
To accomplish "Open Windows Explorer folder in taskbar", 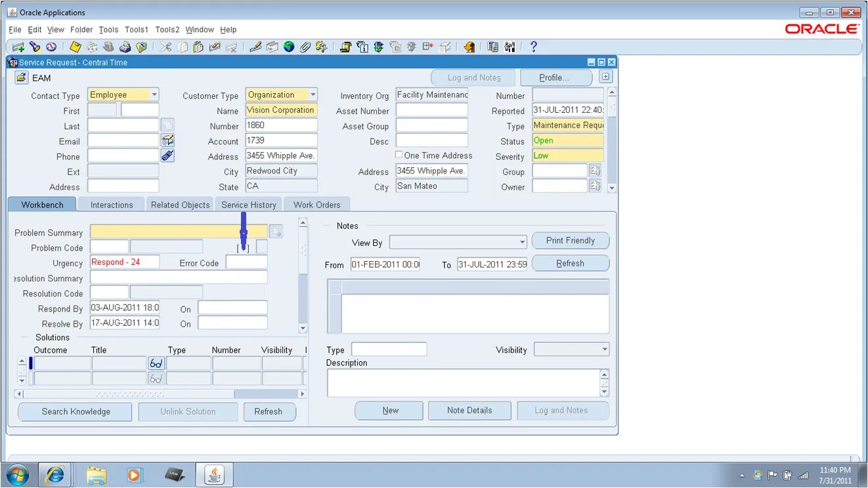I will click(x=97, y=474).
